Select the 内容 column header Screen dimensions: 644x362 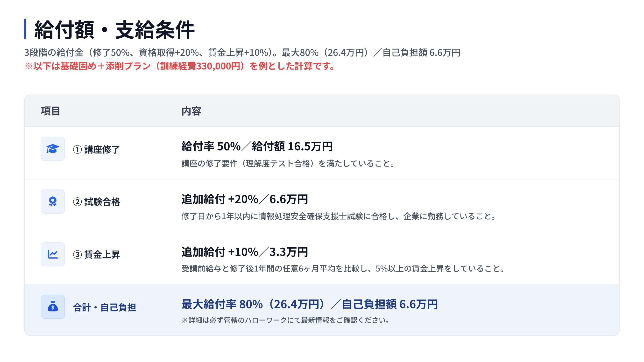(191, 111)
